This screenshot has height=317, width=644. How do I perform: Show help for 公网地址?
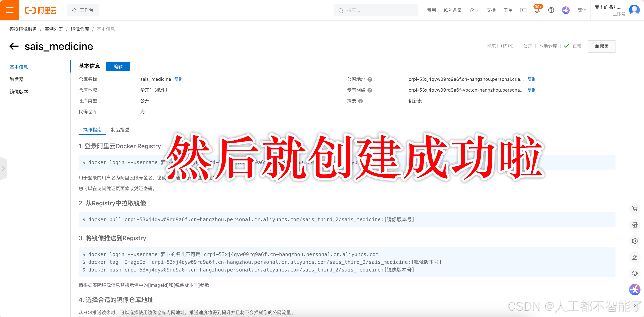[x=370, y=80]
